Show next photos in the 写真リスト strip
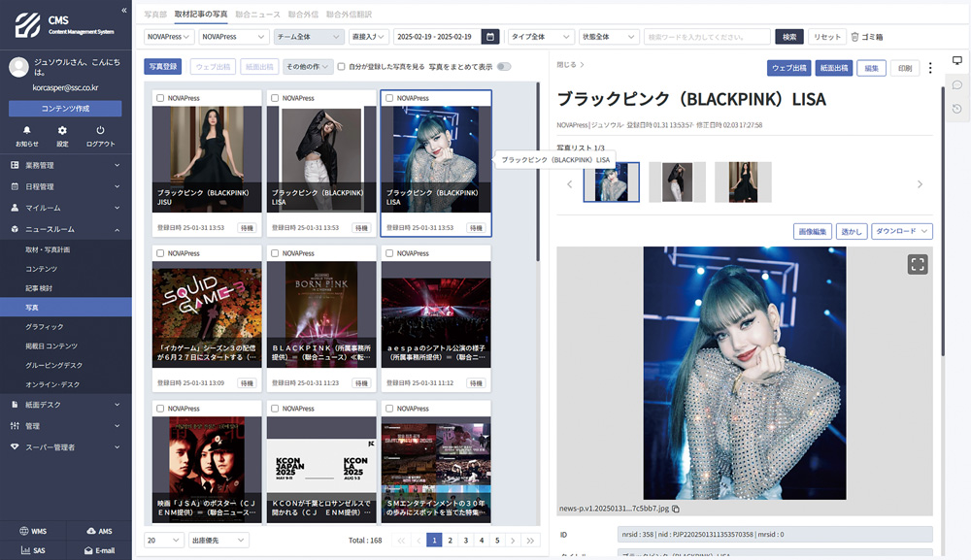 coord(920,183)
